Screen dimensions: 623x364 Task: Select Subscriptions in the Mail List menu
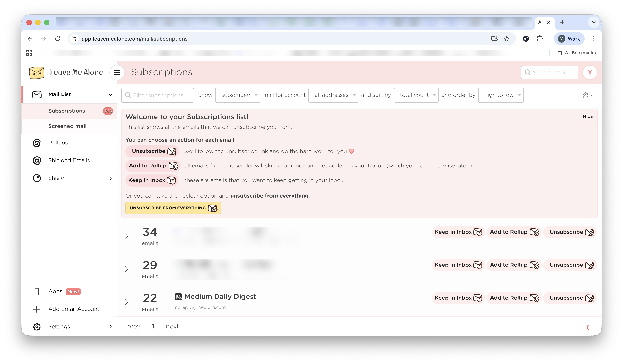pyautogui.click(x=67, y=111)
